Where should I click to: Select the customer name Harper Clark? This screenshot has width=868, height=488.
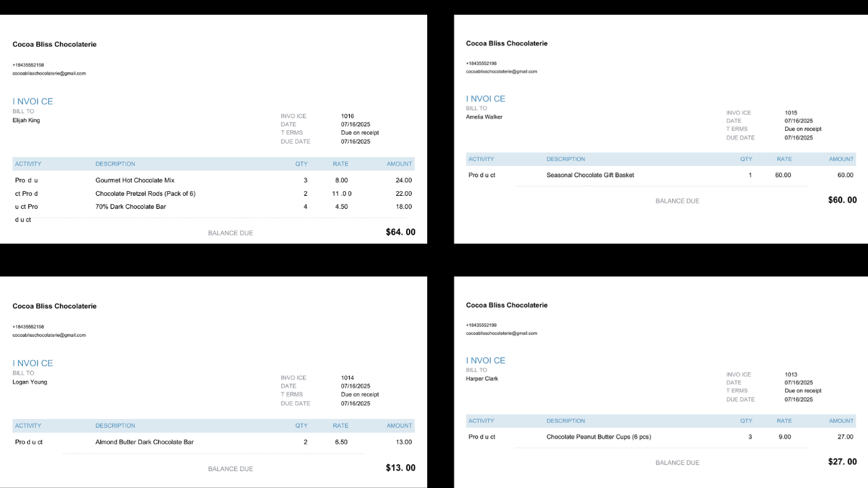click(482, 379)
